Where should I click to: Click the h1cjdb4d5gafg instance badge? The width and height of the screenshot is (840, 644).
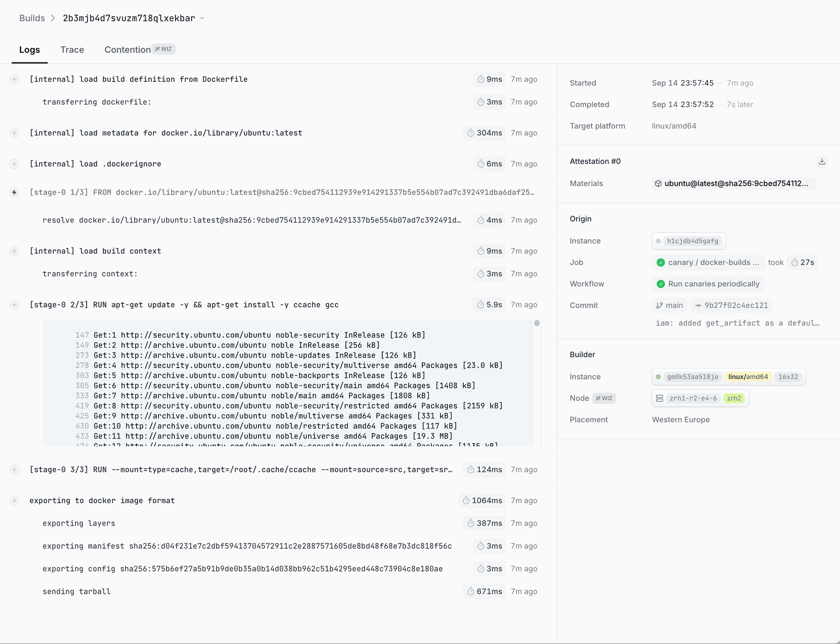click(689, 241)
